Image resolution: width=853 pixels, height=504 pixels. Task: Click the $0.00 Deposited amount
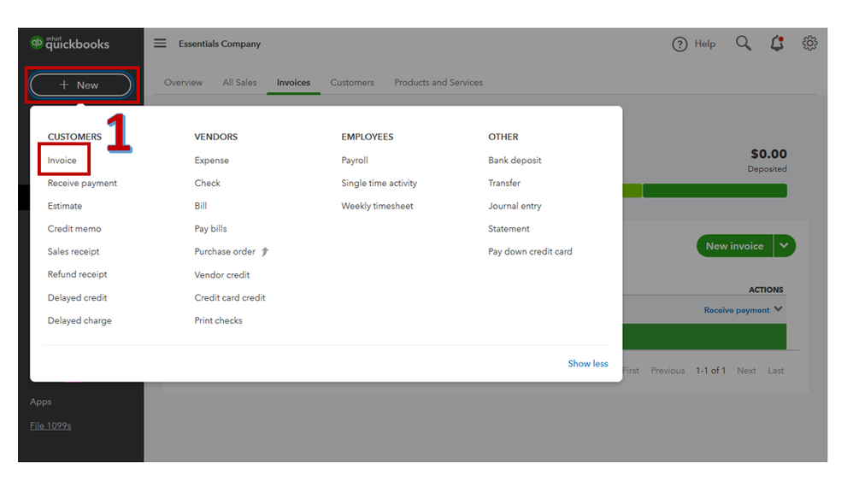pyautogui.click(x=768, y=155)
